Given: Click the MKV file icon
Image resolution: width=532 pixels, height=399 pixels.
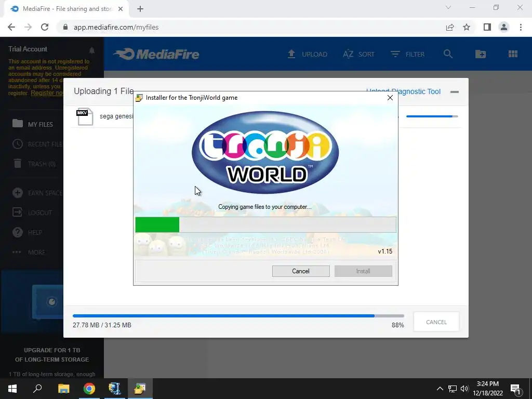Looking at the screenshot, I should click(85, 116).
